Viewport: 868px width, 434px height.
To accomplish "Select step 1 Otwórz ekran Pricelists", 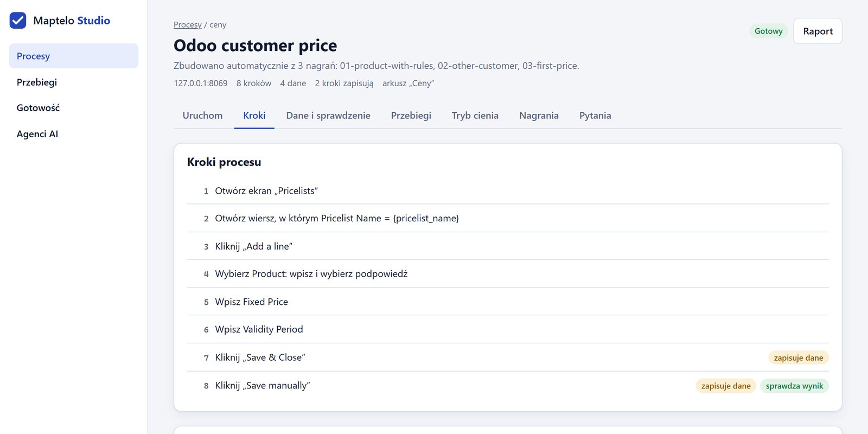I will click(x=508, y=191).
